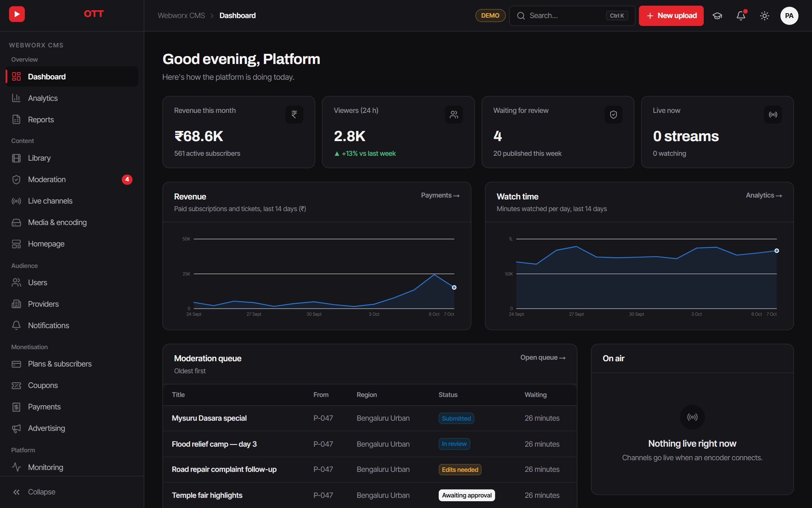Click the Title column header
812x508 pixels.
coord(178,395)
